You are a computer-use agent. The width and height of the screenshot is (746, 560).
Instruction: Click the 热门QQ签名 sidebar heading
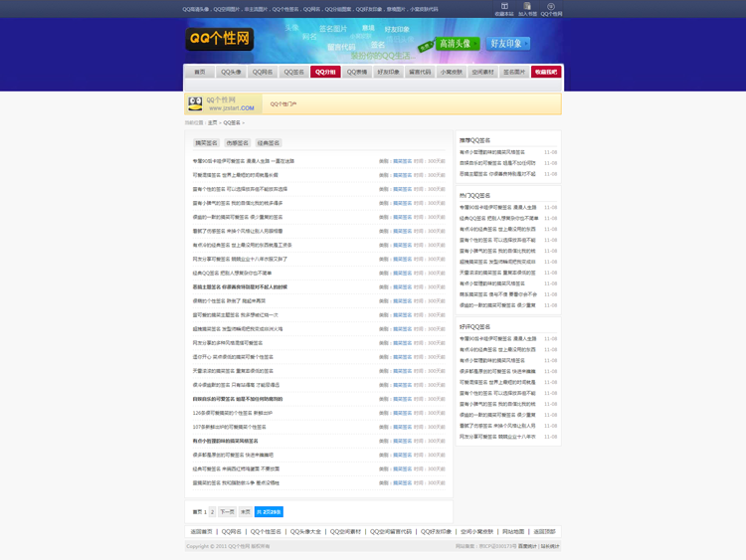click(474, 196)
